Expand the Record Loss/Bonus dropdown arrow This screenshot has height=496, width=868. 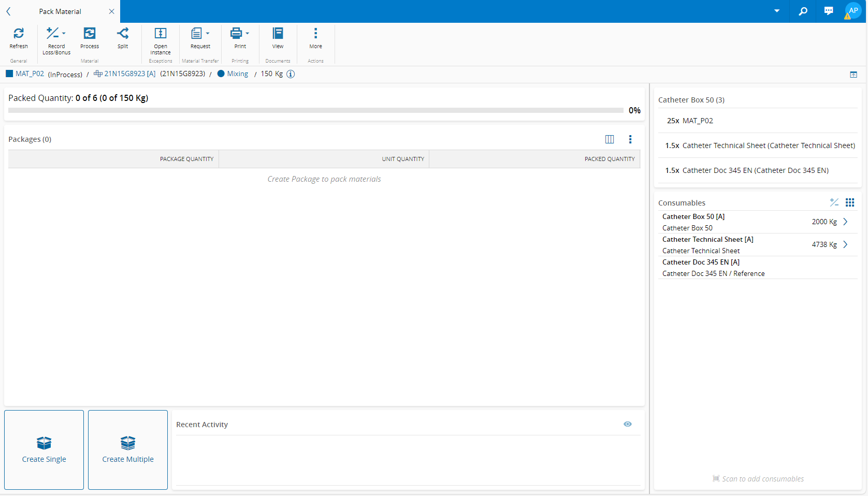click(64, 34)
